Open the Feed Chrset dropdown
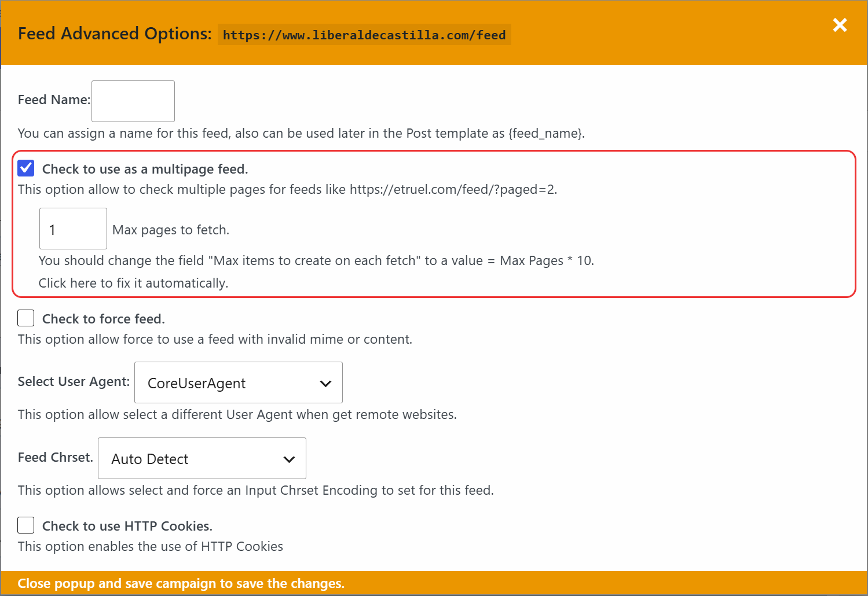The width and height of the screenshot is (868, 596). [x=202, y=458]
